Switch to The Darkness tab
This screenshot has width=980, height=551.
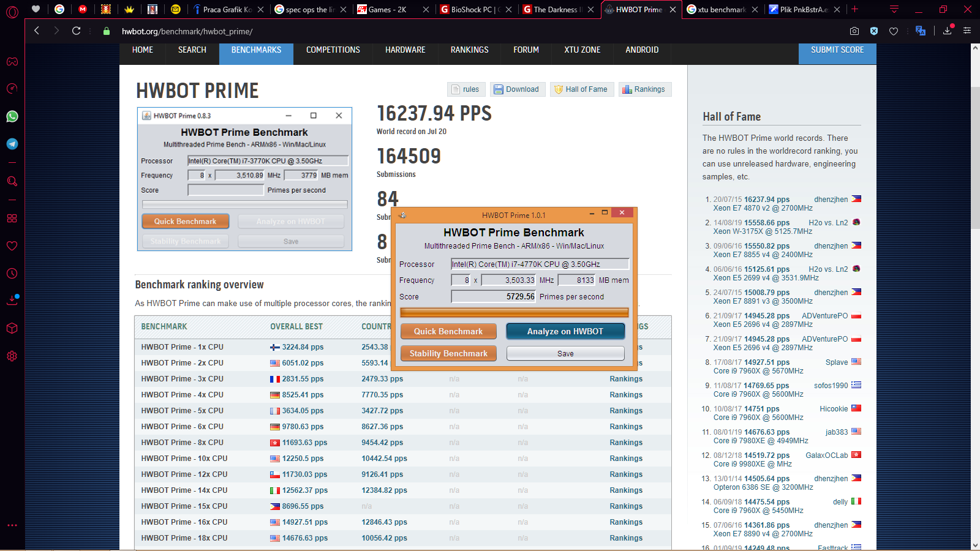[557, 9]
